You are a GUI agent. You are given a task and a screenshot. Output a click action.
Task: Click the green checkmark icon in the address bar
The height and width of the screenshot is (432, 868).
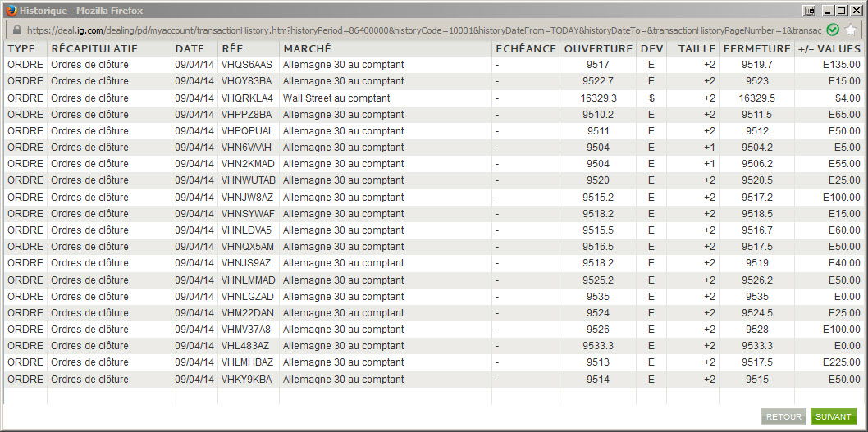(x=832, y=30)
